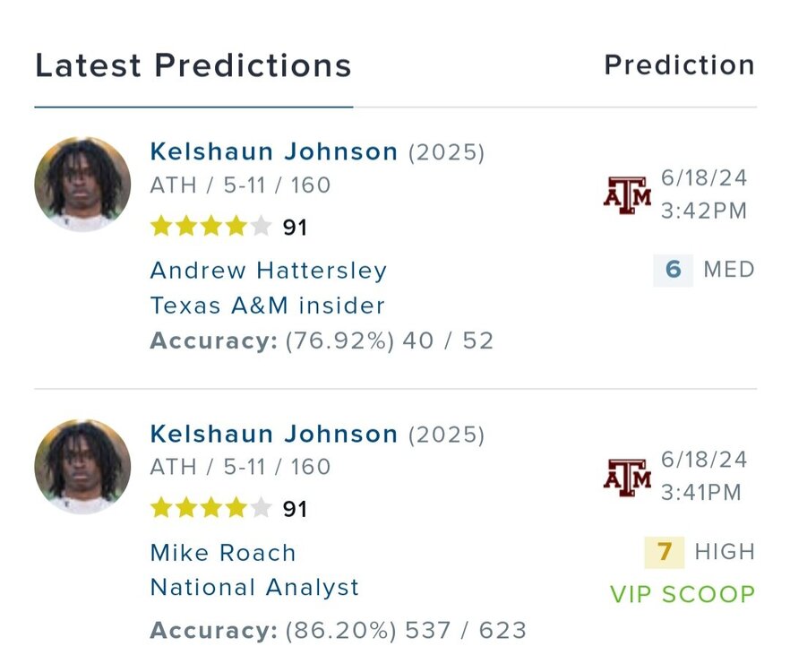Click the Texas A&M insider label

click(267, 306)
